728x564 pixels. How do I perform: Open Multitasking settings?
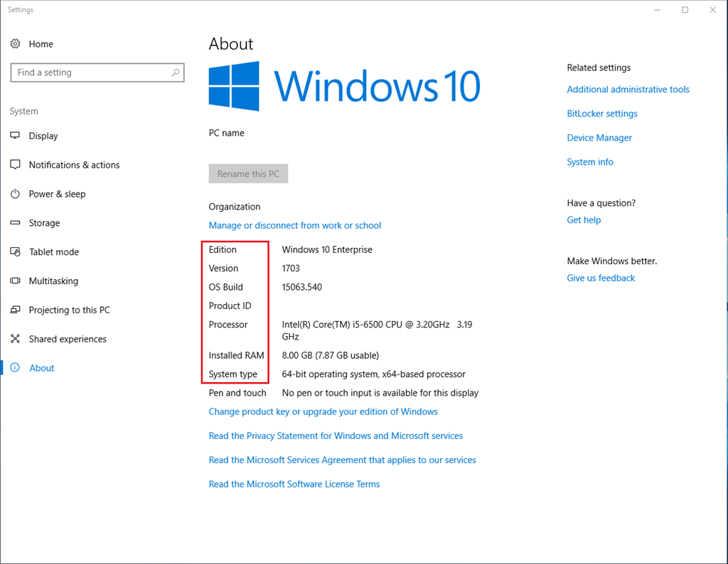tap(53, 281)
